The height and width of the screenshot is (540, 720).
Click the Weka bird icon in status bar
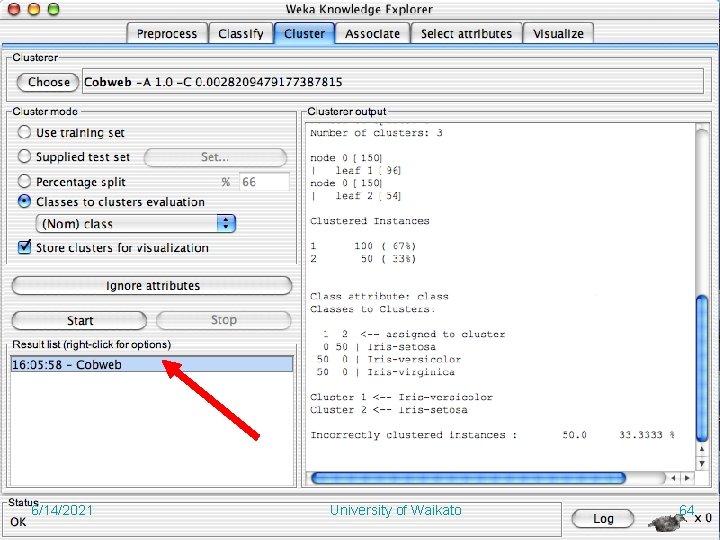coord(667,522)
